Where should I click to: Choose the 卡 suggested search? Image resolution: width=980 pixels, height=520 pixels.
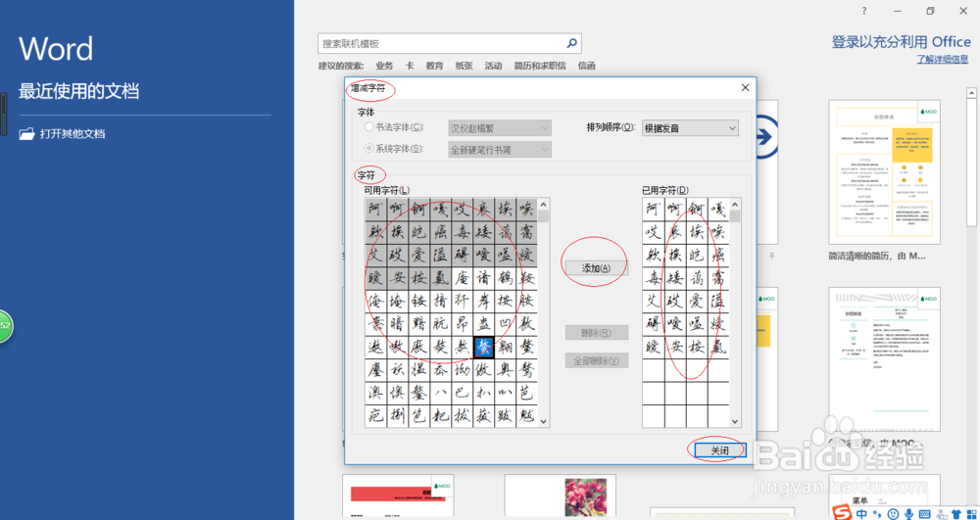coord(410,66)
